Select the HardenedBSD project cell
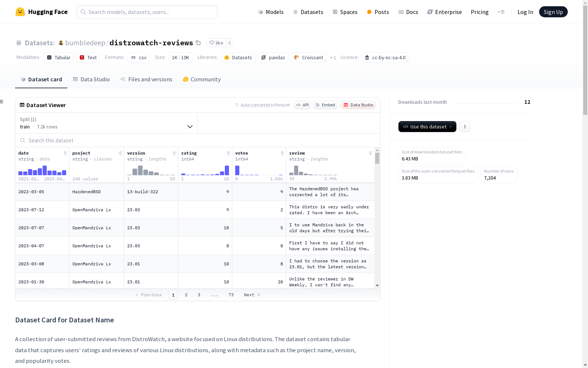The height and width of the screenshot is (368, 588). pyautogui.click(x=97, y=192)
